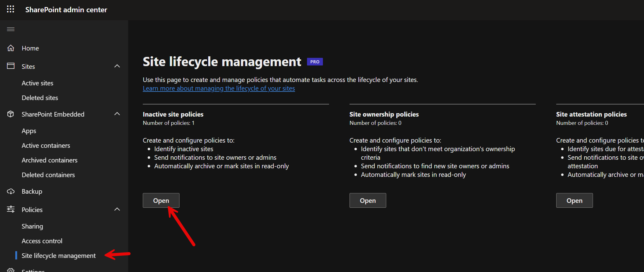
Task: Click 'Identify inactive sites' bullet text
Action: (184, 149)
